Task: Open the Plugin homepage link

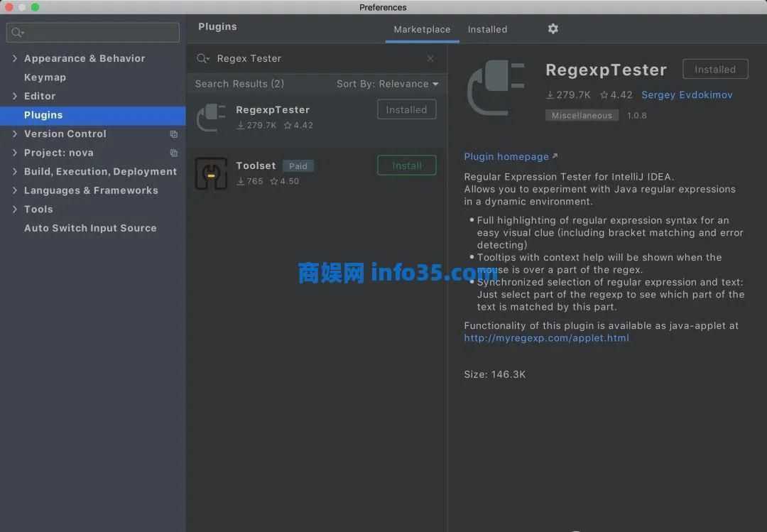Action: (x=506, y=156)
